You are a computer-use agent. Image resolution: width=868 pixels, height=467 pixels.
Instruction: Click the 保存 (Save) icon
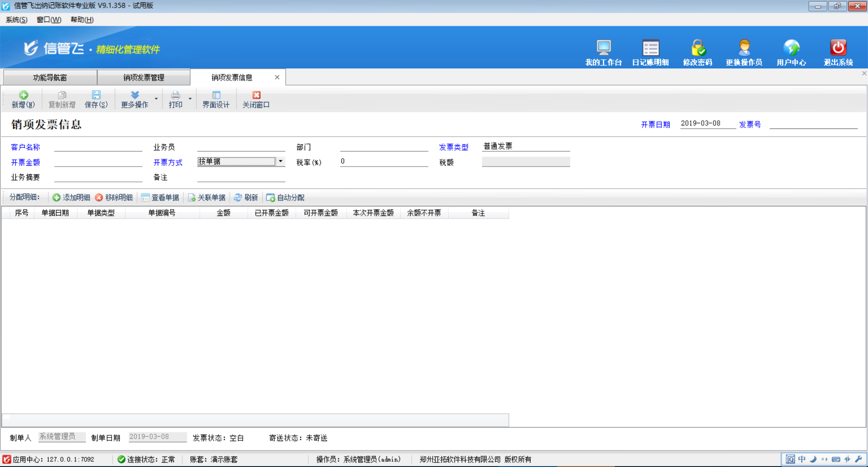(96, 99)
